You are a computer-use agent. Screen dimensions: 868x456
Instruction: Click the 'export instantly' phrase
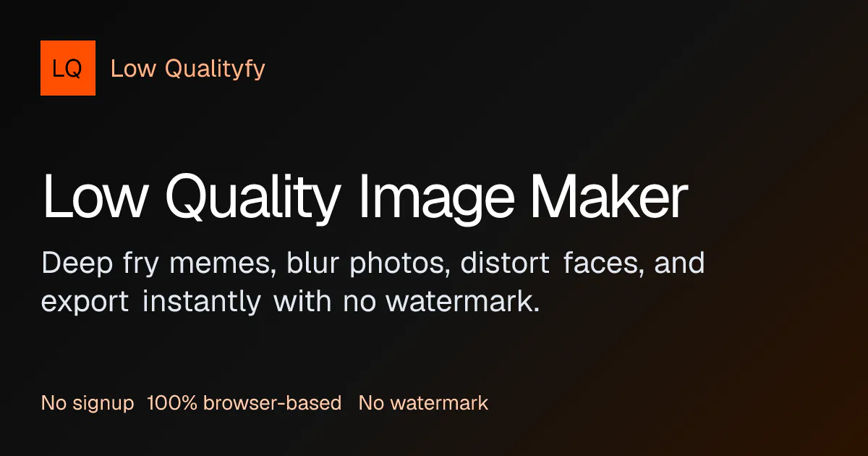click(x=151, y=302)
